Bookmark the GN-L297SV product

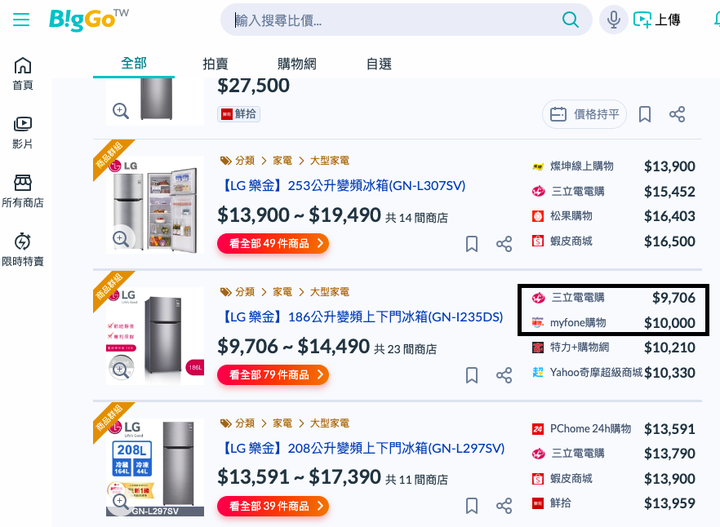pyautogui.click(x=472, y=506)
